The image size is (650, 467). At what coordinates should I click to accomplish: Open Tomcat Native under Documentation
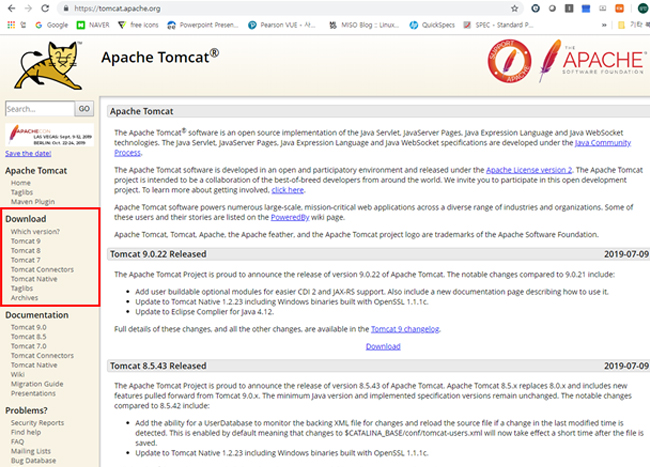click(34, 365)
